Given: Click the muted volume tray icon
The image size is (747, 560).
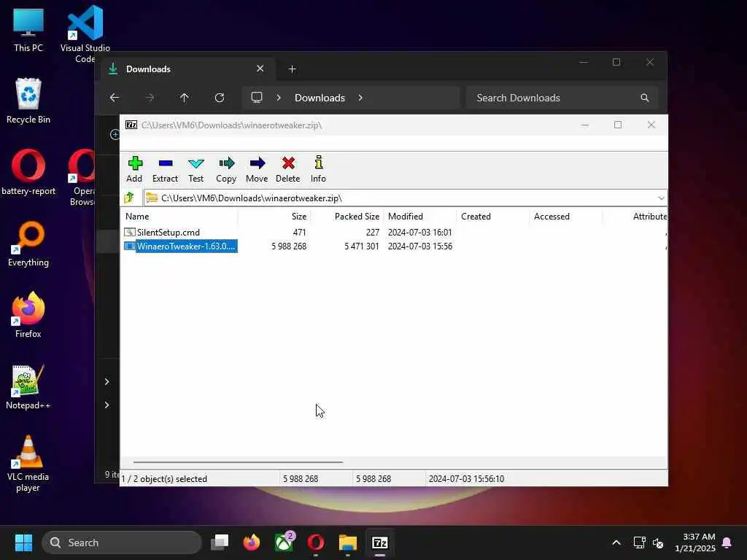Looking at the screenshot, I should click(659, 542).
